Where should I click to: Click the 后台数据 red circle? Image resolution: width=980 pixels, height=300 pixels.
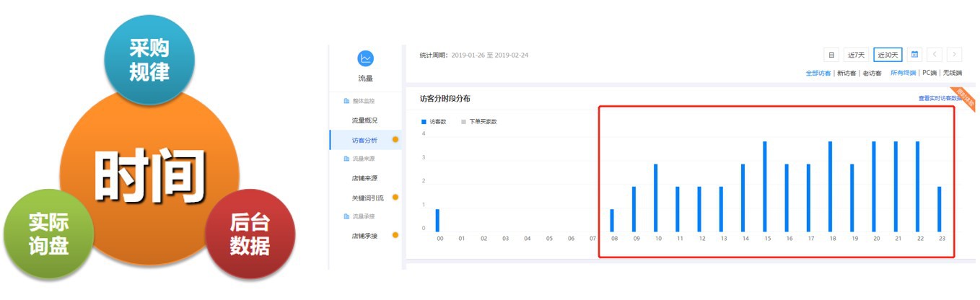point(250,234)
